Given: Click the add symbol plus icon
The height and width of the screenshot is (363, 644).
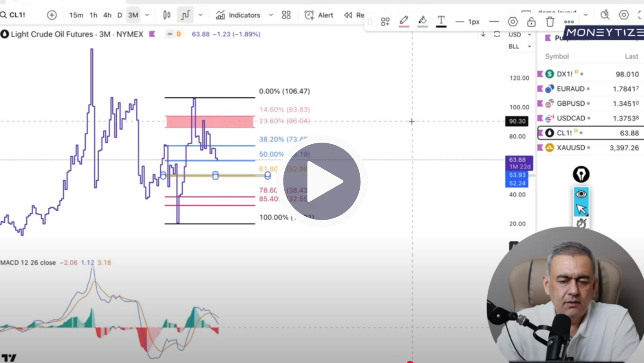Looking at the screenshot, I should click(52, 15).
